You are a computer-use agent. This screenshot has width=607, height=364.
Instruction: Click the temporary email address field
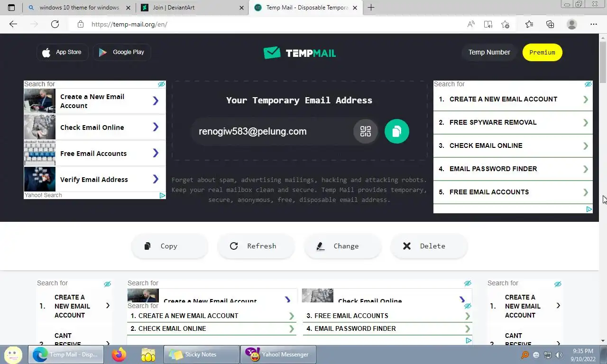click(x=273, y=131)
